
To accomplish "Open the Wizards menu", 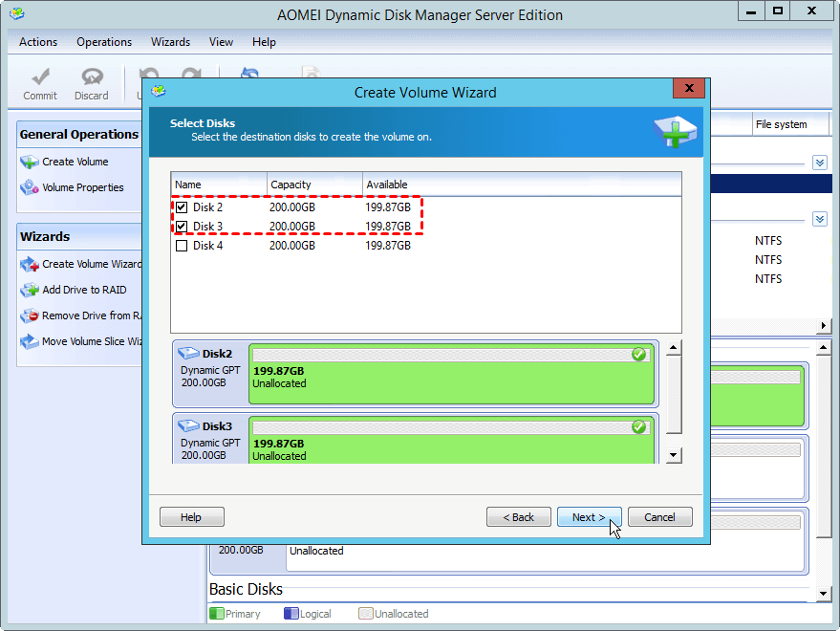I will pos(170,42).
